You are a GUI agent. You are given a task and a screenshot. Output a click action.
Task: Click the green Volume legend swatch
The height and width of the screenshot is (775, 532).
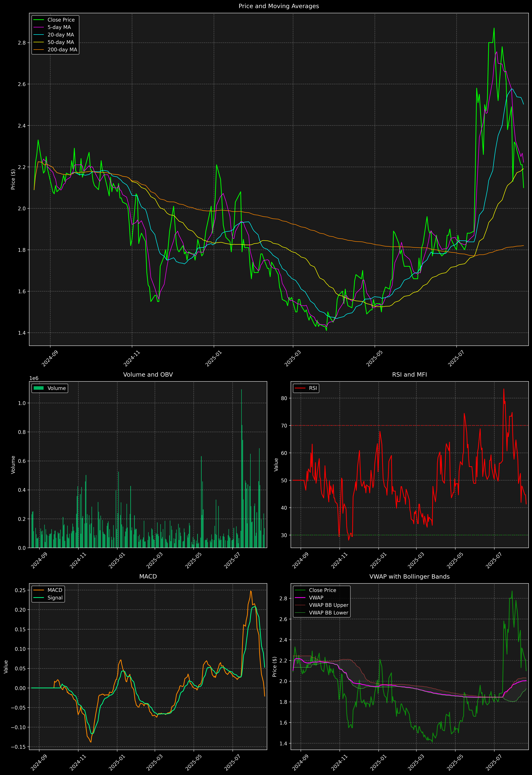(x=39, y=388)
